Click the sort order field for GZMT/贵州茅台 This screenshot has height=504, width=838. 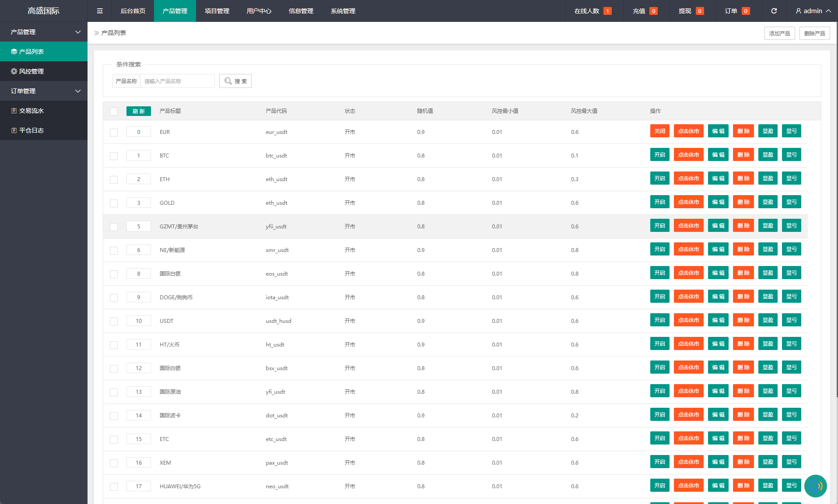coord(139,226)
